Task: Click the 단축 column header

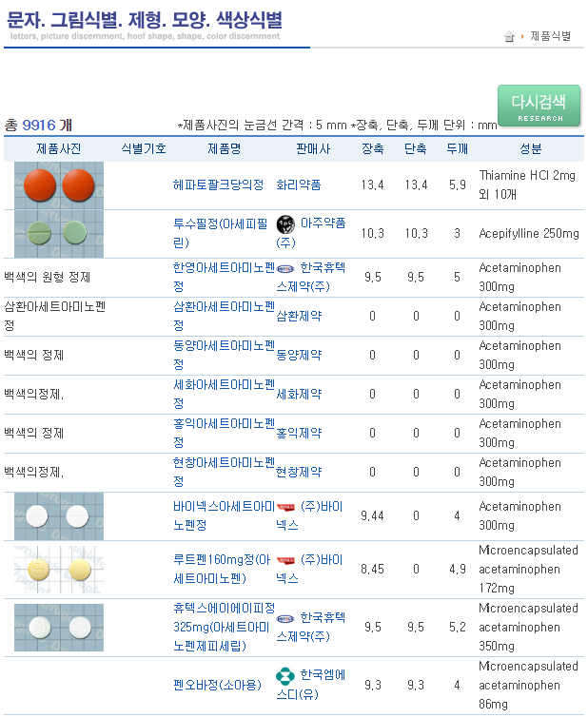Action: [416, 148]
